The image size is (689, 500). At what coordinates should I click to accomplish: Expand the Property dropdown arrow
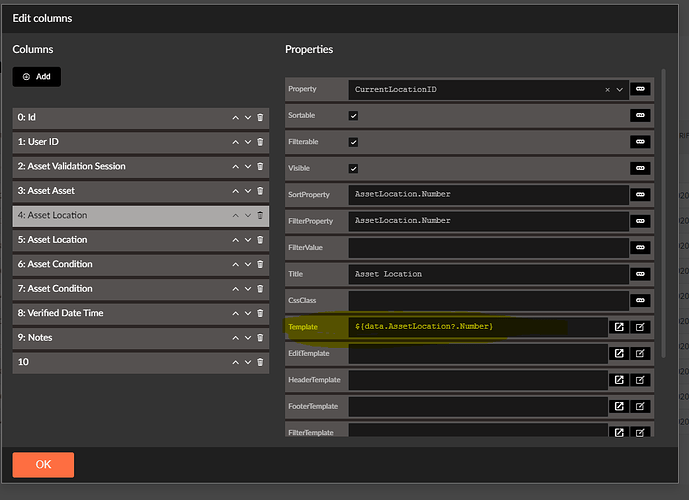click(620, 90)
